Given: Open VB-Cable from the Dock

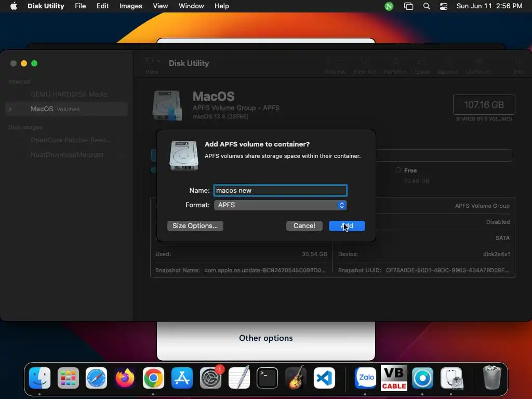Looking at the screenshot, I should (394, 378).
